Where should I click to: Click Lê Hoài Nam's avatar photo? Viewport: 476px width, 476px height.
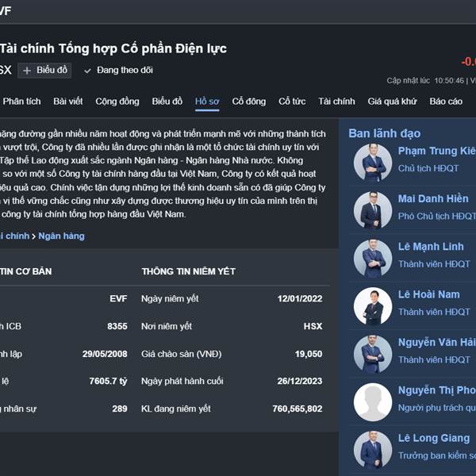pyautogui.click(x=372, y=306)
